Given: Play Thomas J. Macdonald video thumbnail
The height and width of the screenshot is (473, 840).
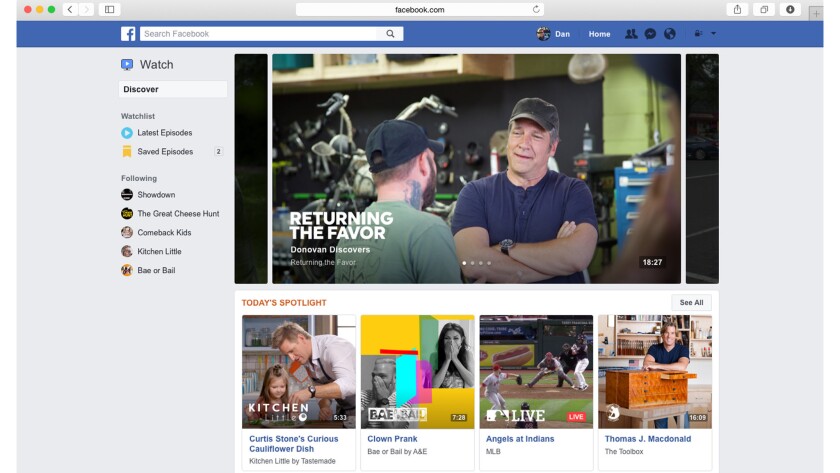Looking at the screenshot, I should 655,372.
